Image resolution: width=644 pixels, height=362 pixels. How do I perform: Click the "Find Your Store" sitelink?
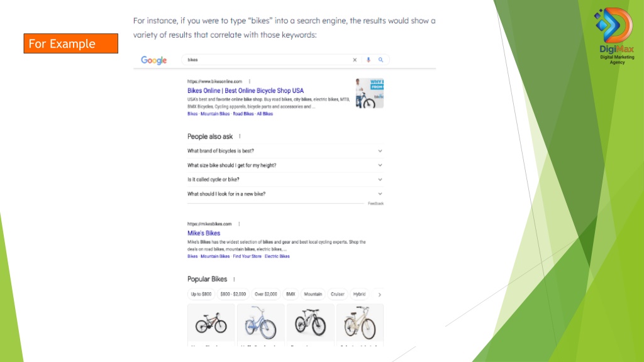point(247,256)
